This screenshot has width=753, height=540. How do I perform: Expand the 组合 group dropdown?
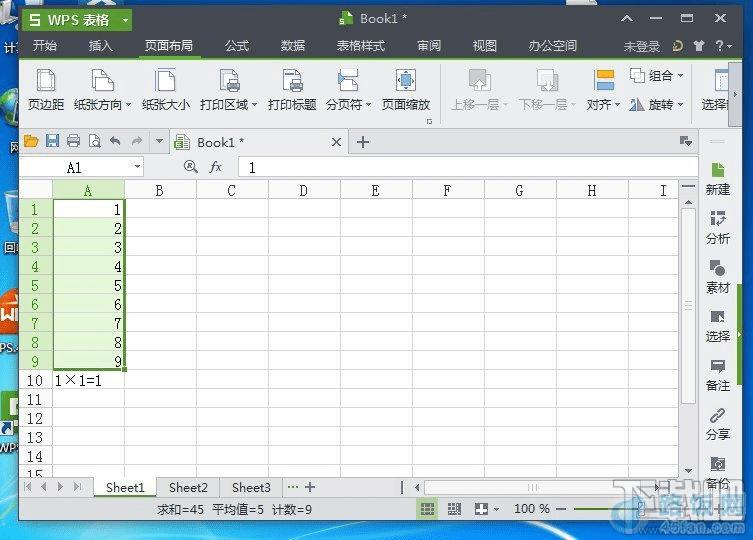[680, 76]
